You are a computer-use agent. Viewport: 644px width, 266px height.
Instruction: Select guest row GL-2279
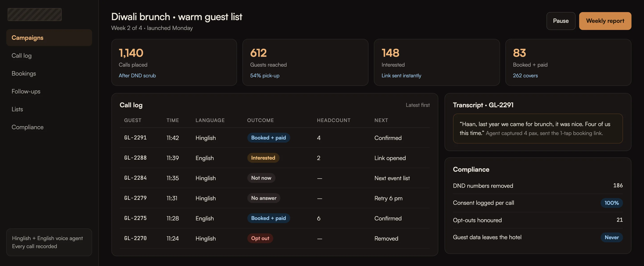coord(275,198)
